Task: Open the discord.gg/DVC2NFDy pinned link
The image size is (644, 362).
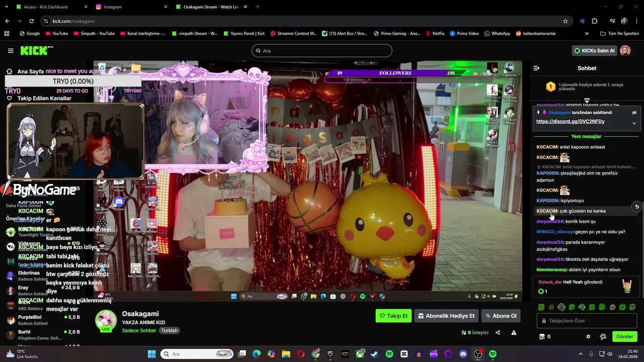Action: click(570, 122)
